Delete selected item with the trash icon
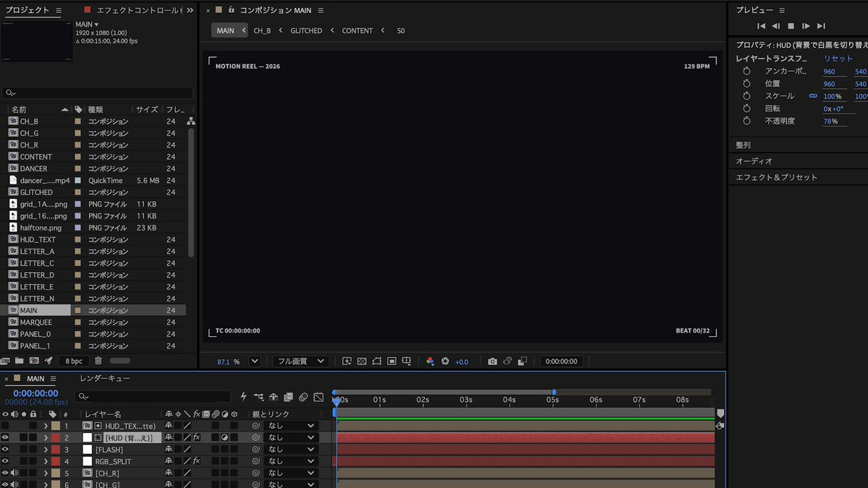The width and height of the screenshot is (868, 488). (x=98, y=360)
